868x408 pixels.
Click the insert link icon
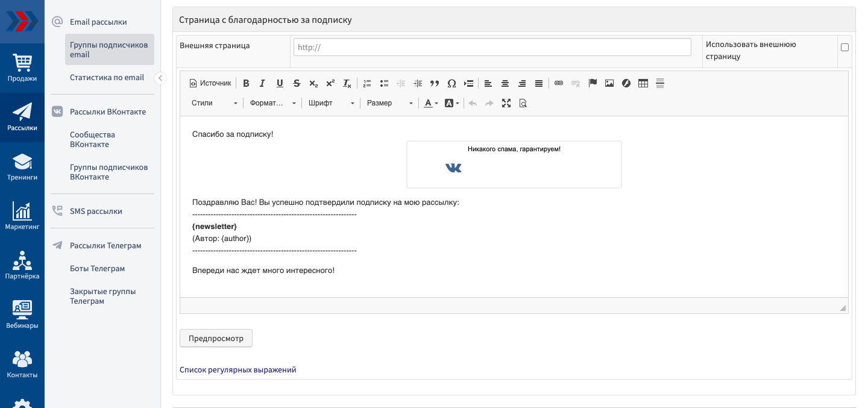(x=559, y=83)
